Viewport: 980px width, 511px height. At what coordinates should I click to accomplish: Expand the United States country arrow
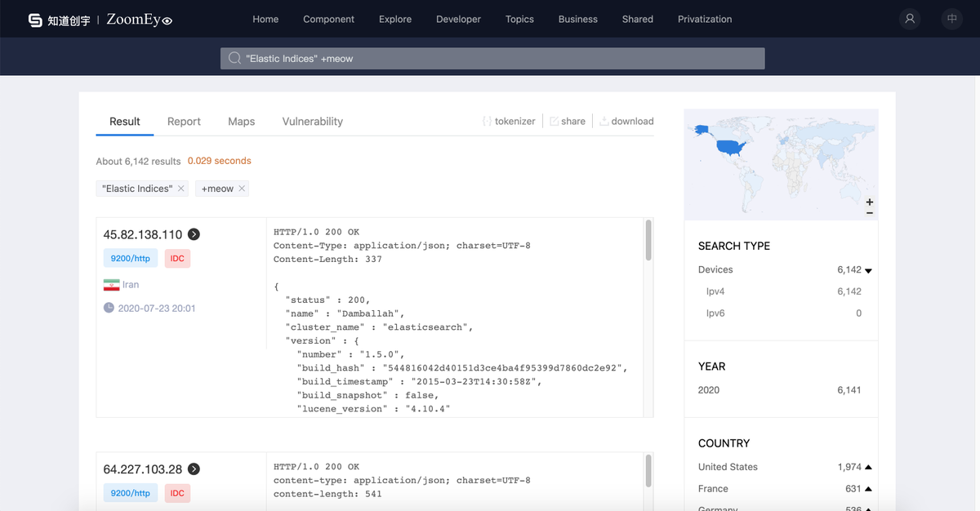tap(868, 467)
